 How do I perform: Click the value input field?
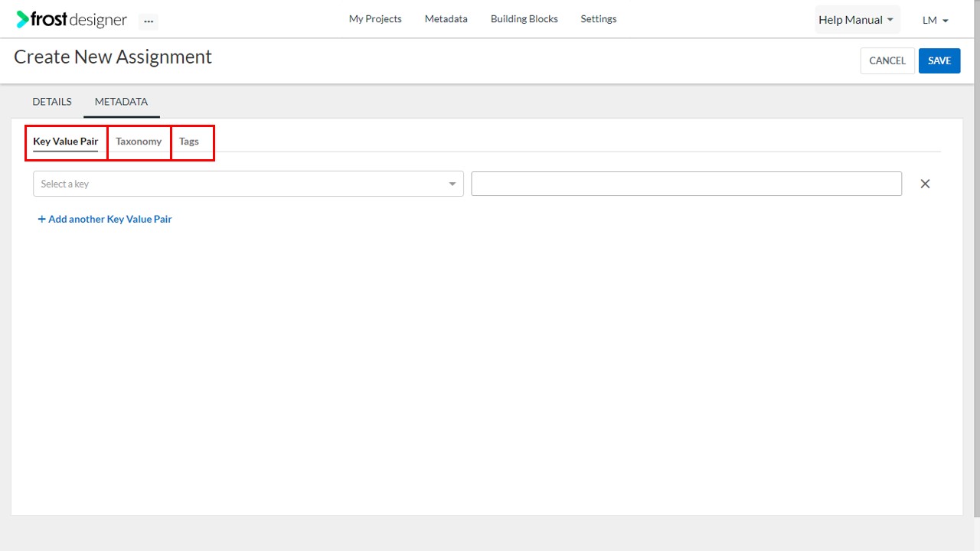(686, 184)
